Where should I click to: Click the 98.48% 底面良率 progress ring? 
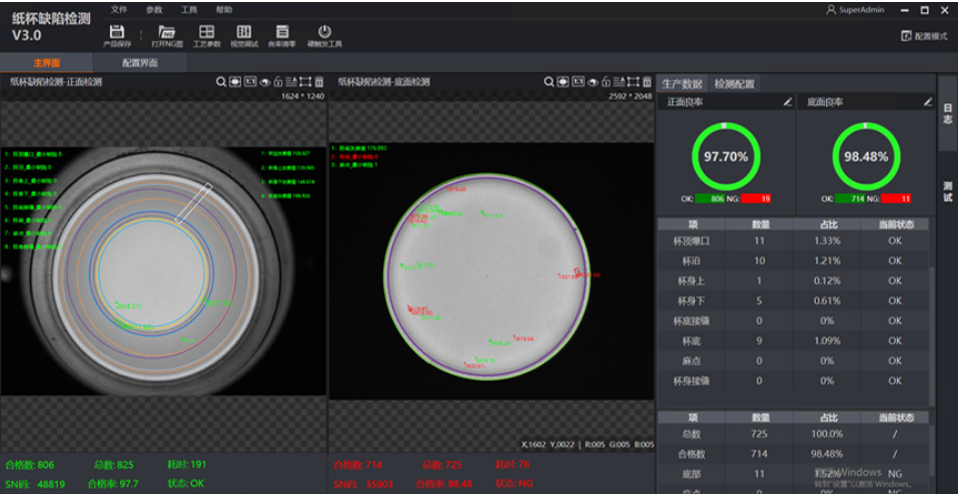pyautogui.click(x=865, y=157)
